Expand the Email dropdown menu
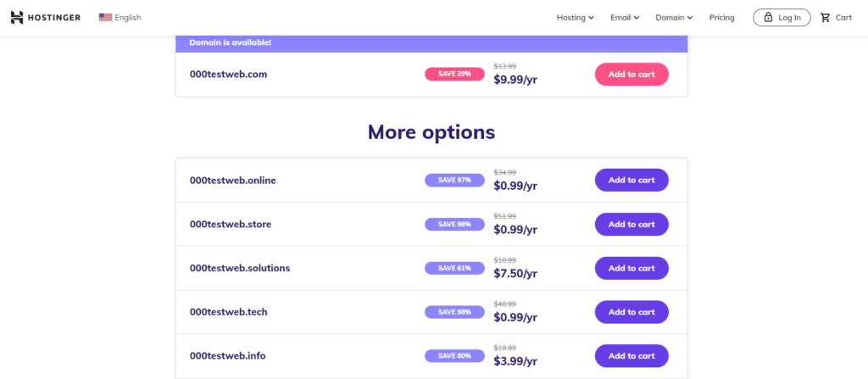This screenshot has height=379, width=868. coord(625,17)
